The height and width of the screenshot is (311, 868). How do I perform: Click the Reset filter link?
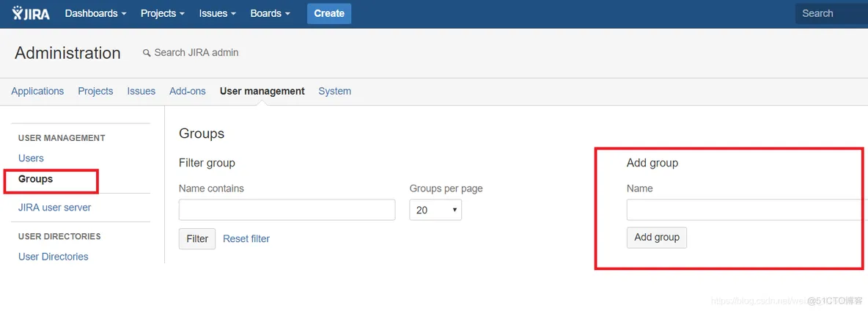246,239
